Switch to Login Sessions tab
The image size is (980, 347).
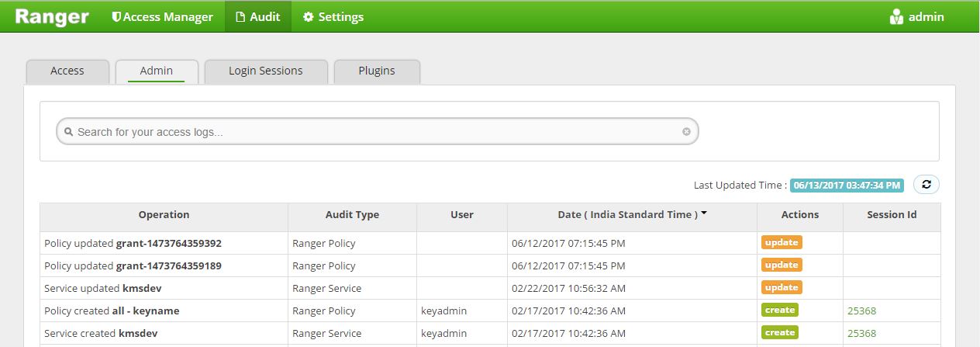coord(265,71)
